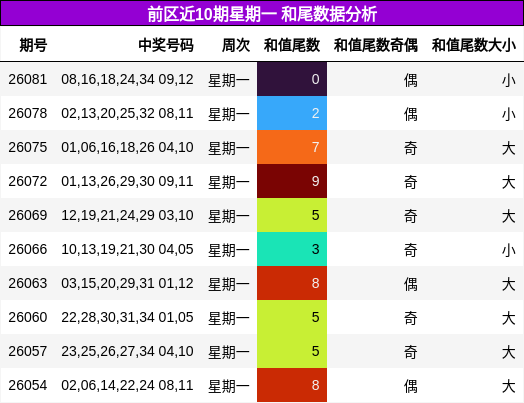The width and height of the screenshot is (524, 403).
Task: Select issue number 26066
Action: (x=28, y=249)
